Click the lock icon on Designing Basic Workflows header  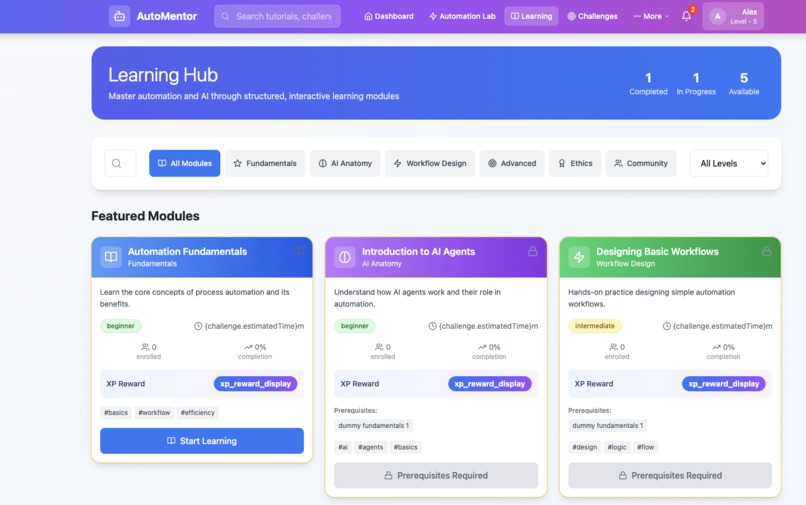pos(766,251)
